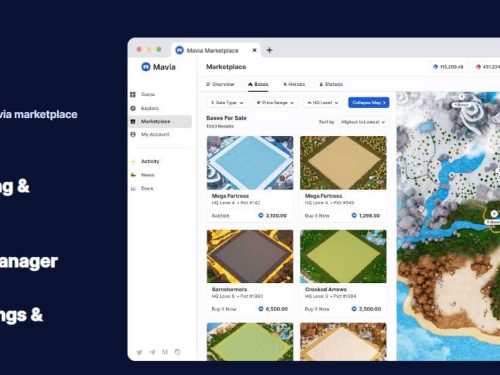The height and width of the screenshot is (375, 500).
Task: Open the My Account profile icon
Action: 133,134
